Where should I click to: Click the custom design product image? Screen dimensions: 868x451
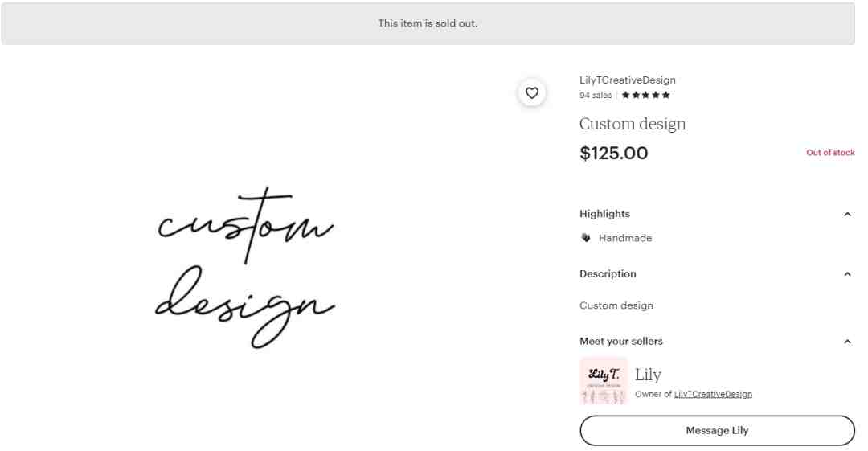coord(244,268)
